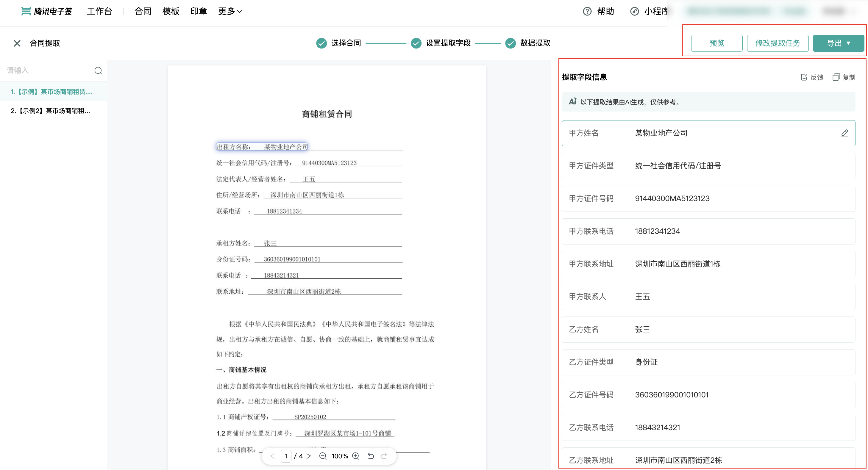Select the 甲方证件类型 field row

click(x=709, y=166)
